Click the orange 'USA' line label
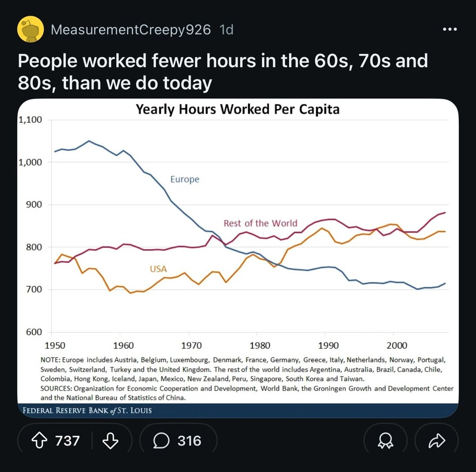 tap(158, 269)
